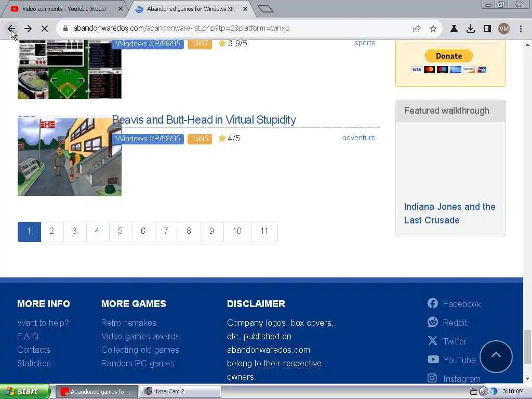Image resolution: width=532 pixels, height=399 pixels.
Task: Open the Collecting old games link
Action: coord(140,350)
